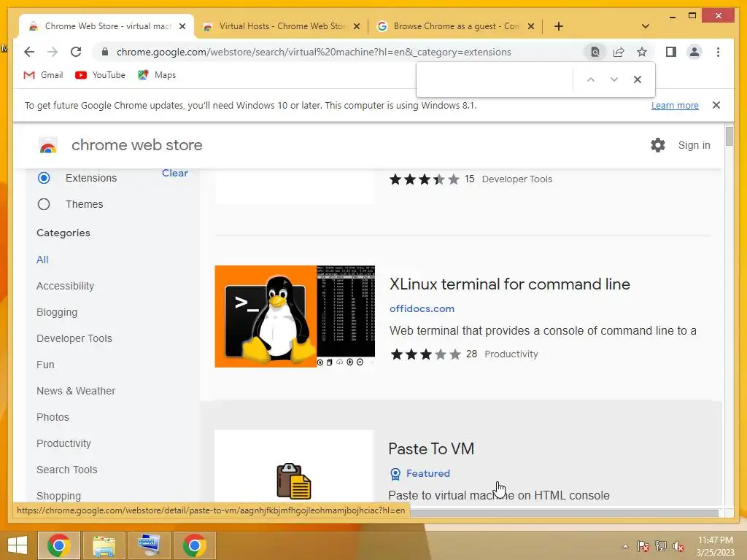Open the Windows Start button
The height and width of the screenshot is (560, 747).
18,545
